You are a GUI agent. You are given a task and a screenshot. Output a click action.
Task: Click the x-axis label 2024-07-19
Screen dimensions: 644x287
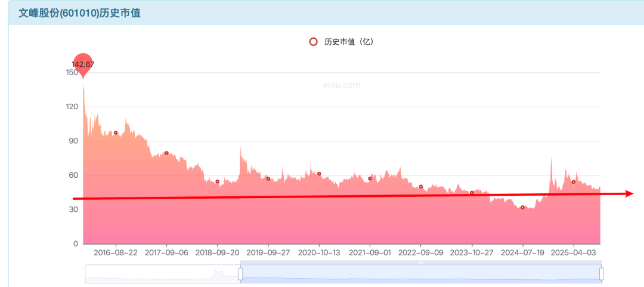tap(522, 253)
